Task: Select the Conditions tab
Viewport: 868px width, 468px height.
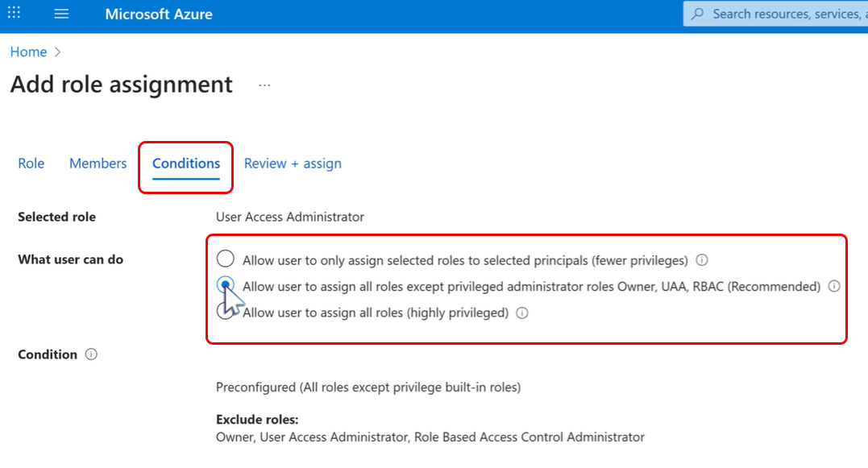Action: click(186, 164)
